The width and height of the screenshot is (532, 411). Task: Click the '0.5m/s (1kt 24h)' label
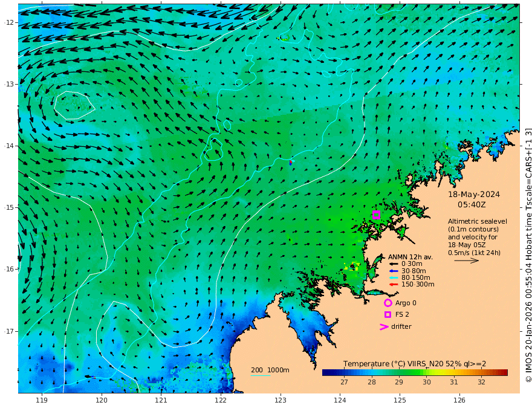[x=474, y=253]
